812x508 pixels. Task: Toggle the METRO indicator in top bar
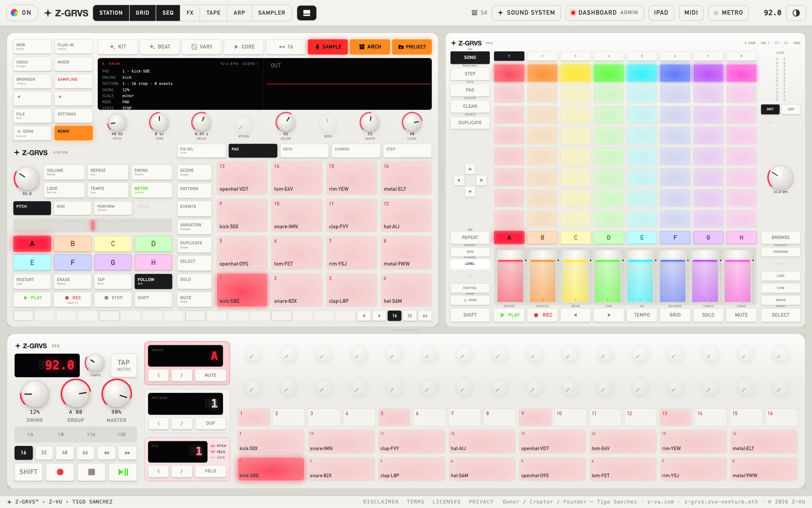pos(728,13)
